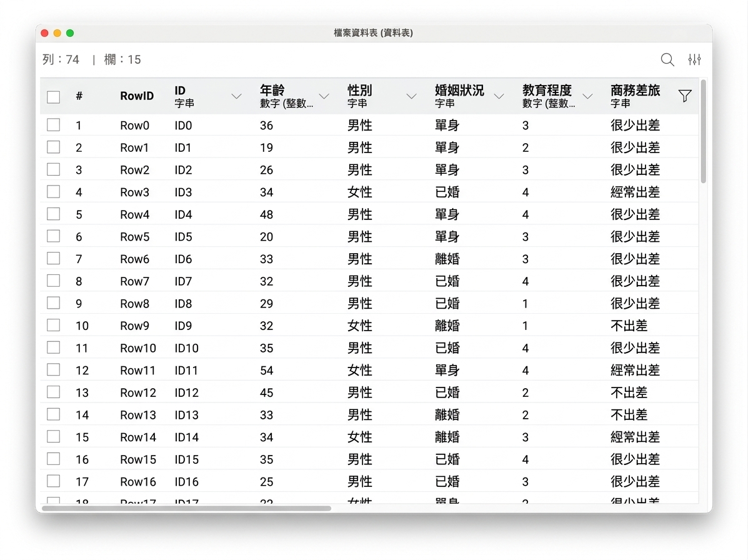This screenshot has width=748, height=560.
Task: Click the ID12 cell
Action: click(186, 392)
